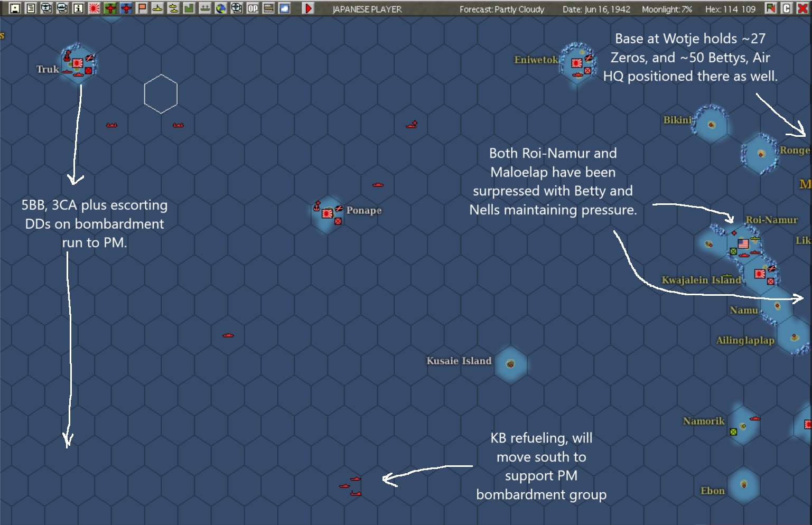812x525 pixels.
Task: Click the 'C' toolbar button
Action: (787, 8)
